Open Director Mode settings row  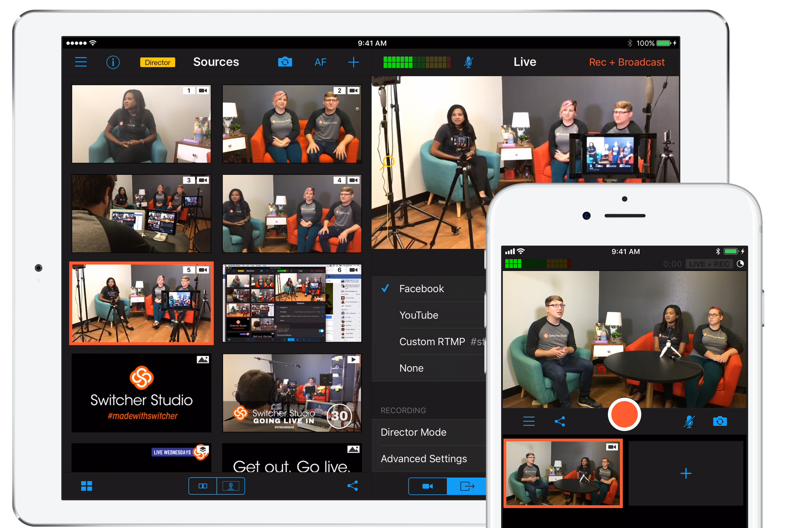pos(413,432)
